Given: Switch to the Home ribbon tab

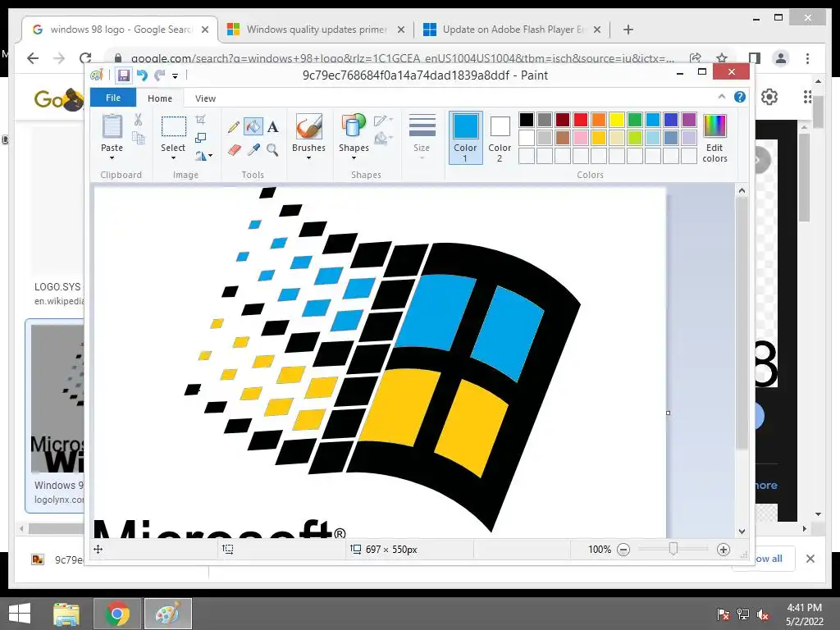Looking at the screenshot, I should click(x=160, y=98).
